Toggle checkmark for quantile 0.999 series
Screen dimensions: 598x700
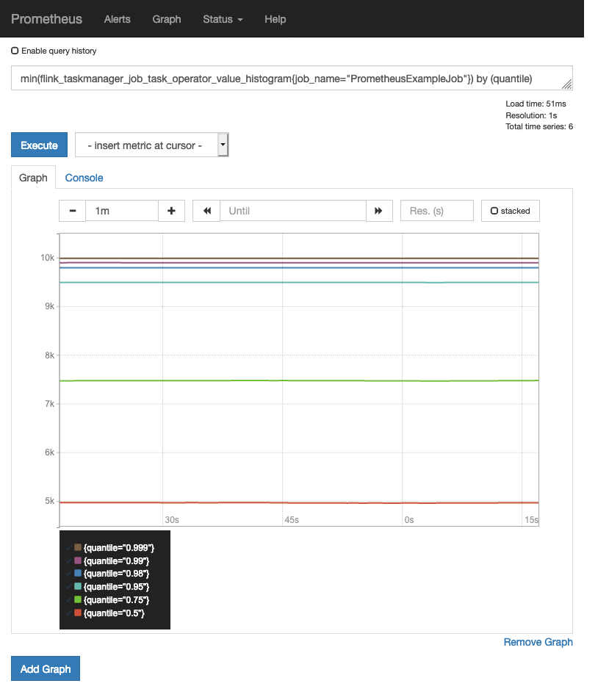click(x=69, y=548)
